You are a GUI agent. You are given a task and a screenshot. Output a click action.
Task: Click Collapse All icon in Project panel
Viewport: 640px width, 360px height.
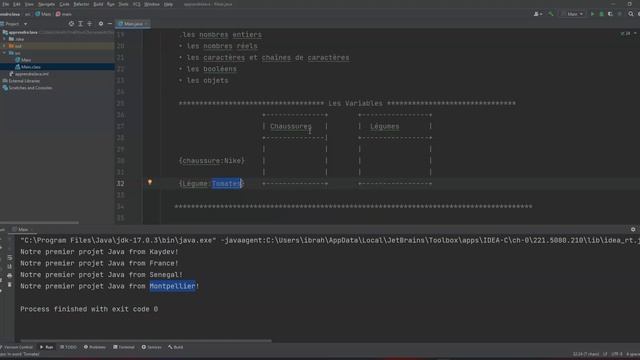tap(90, 24)
